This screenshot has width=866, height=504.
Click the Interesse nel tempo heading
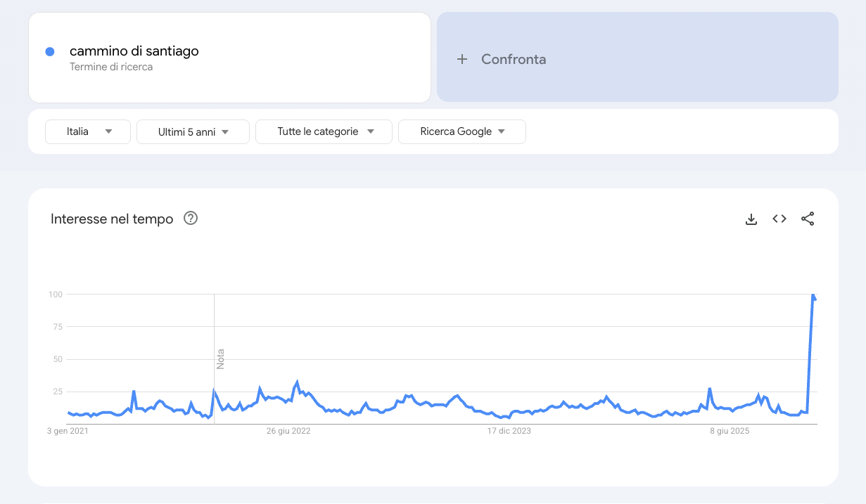pos(112,219)
